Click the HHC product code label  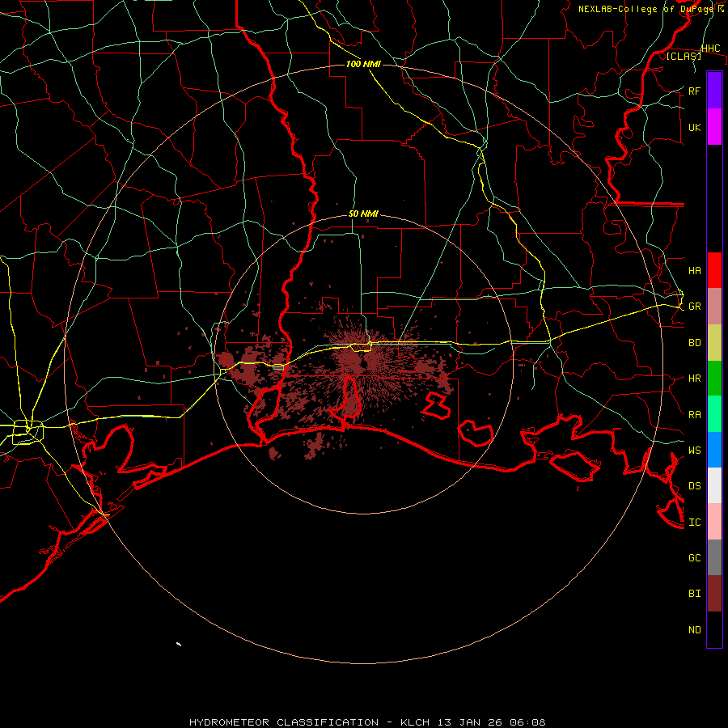[710, 49]
